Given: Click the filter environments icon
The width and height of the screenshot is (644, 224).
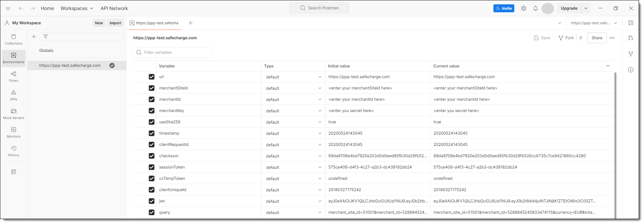Looking at the screenshot, I should point(46,37).
